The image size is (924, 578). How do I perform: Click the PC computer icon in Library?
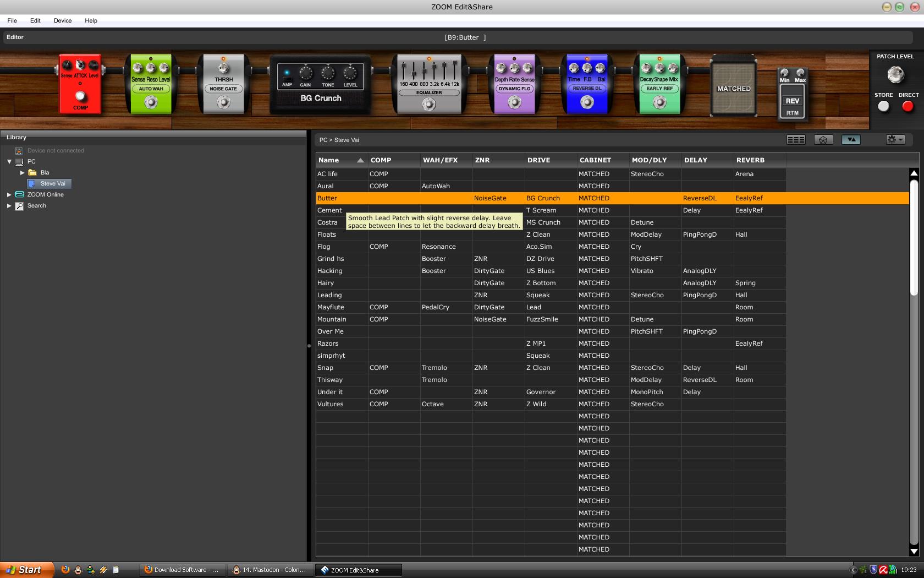click(x=19, y=162)
